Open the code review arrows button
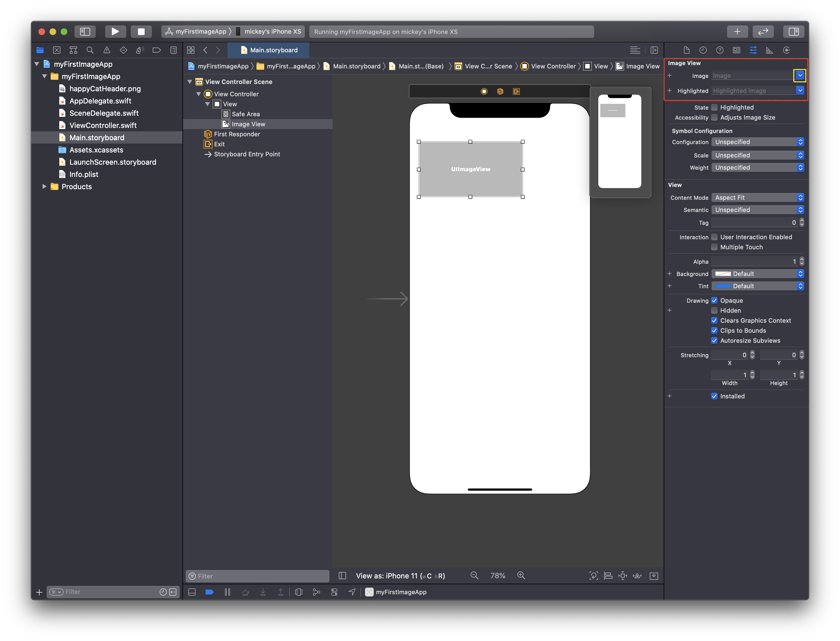The image size is (840, 641). coord(763,32)
